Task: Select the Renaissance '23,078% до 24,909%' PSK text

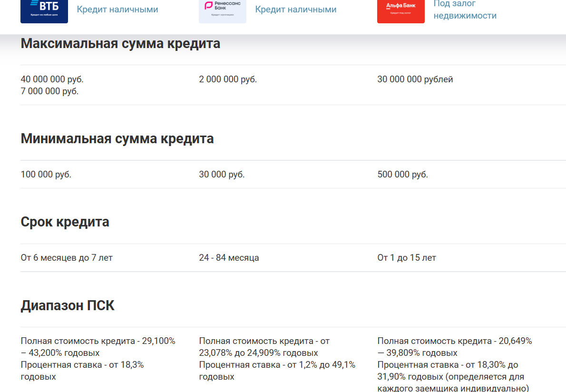Action: (x=264, y=347)
